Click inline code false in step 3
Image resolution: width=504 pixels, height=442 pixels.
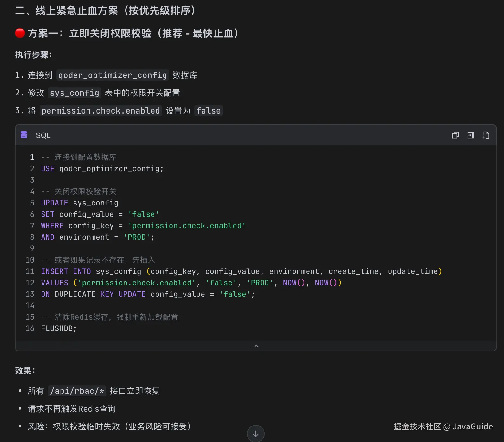coord(208,111)
